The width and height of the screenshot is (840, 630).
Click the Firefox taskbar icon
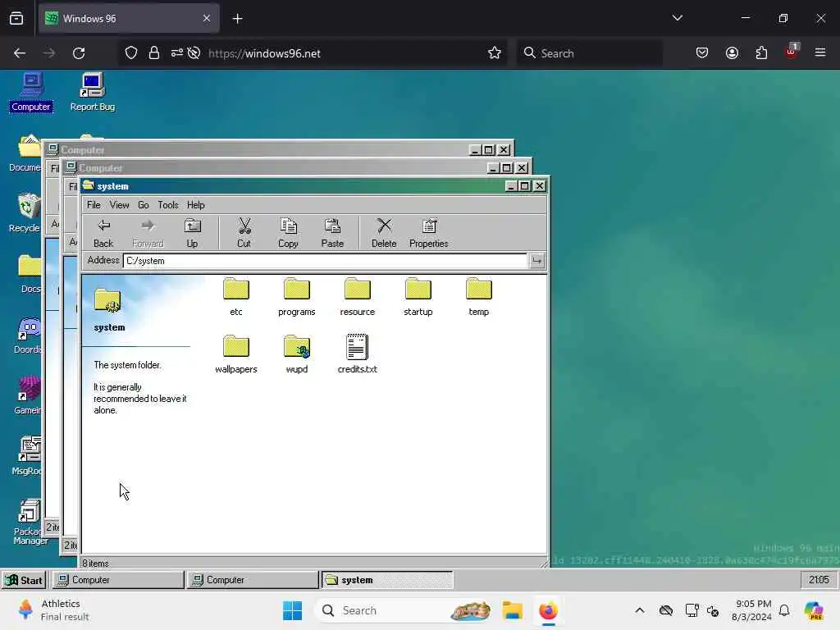(x=548, y=610)
